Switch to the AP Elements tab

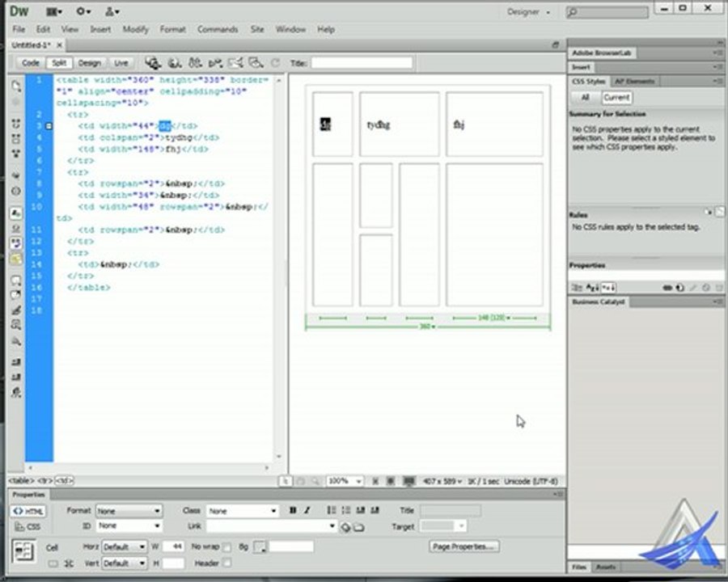[x=634, y=82]
